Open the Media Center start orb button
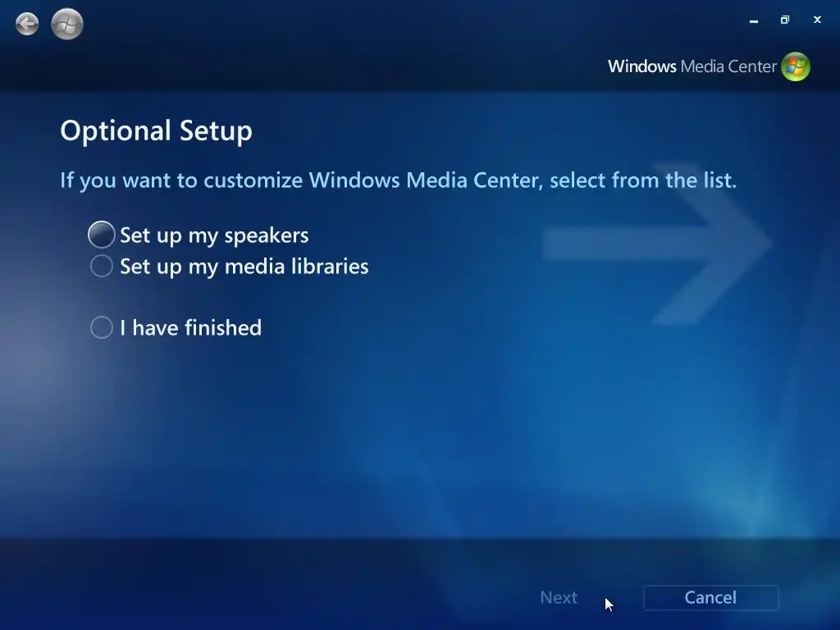This screenshot has width=840, height=630. 67,24
